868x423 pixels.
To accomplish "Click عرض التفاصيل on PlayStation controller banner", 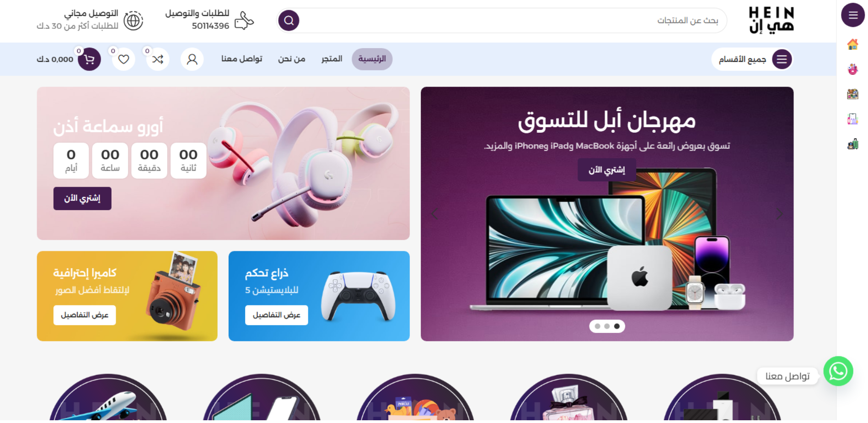I will click(277, 315).
